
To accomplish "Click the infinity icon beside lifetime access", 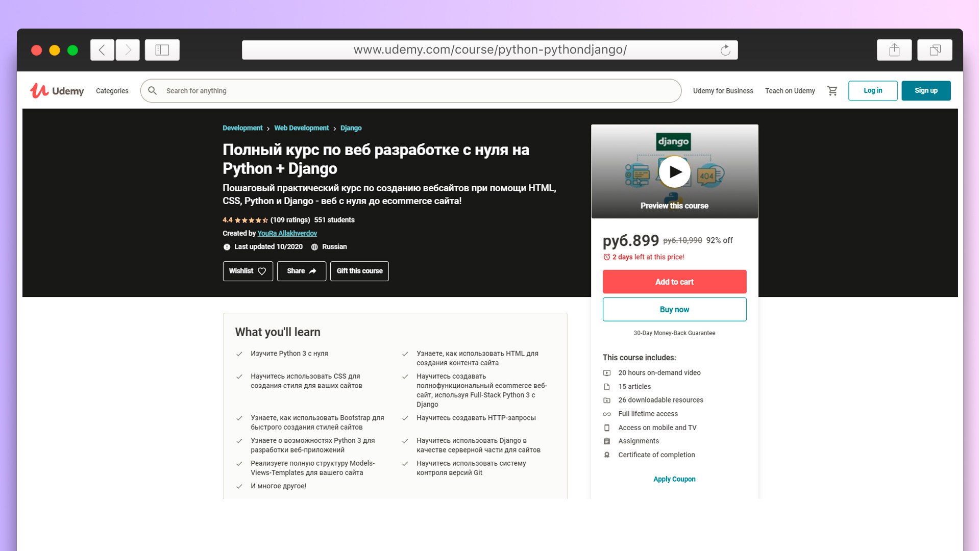I will coord(607,414).
